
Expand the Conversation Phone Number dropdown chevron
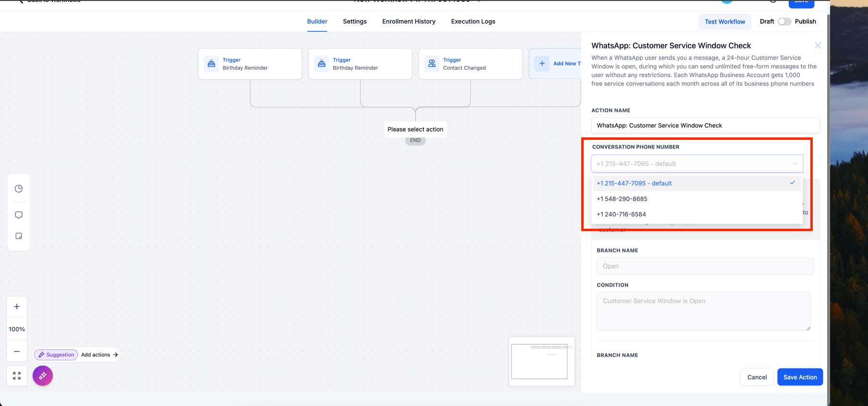pyautogui.click(x=795, y=164)
